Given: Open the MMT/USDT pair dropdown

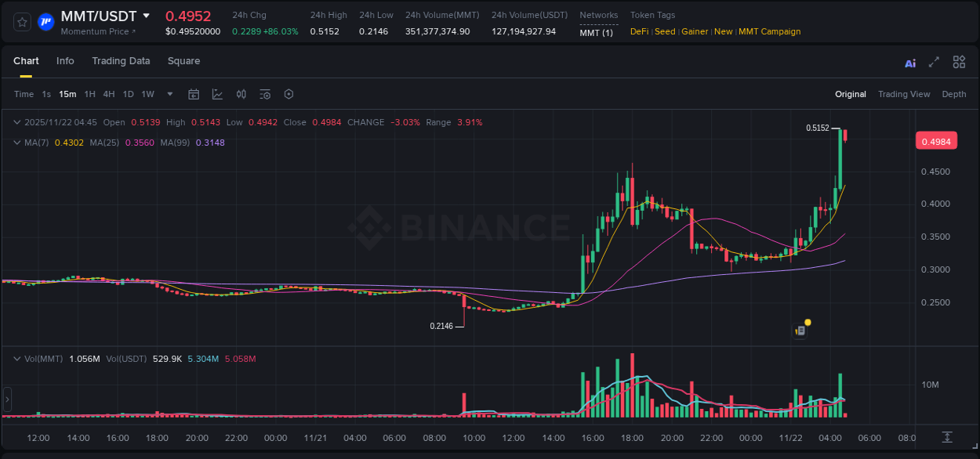Looking at the screenshot, I should pyautogui.click(x=146, y=15).
